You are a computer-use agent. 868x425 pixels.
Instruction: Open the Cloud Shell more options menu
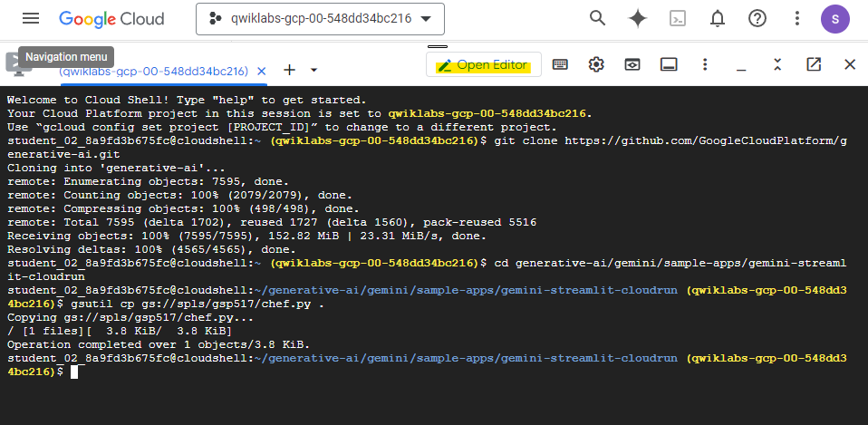[705, 64]
